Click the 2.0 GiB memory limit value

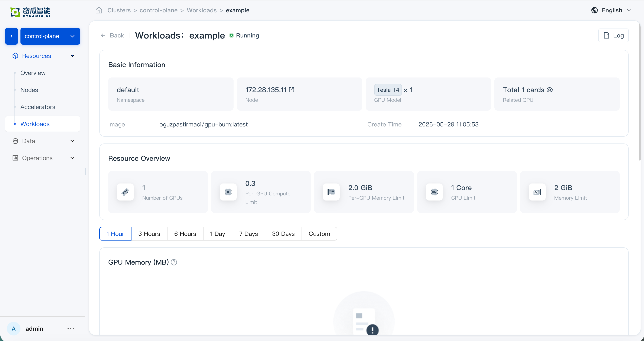360,188
